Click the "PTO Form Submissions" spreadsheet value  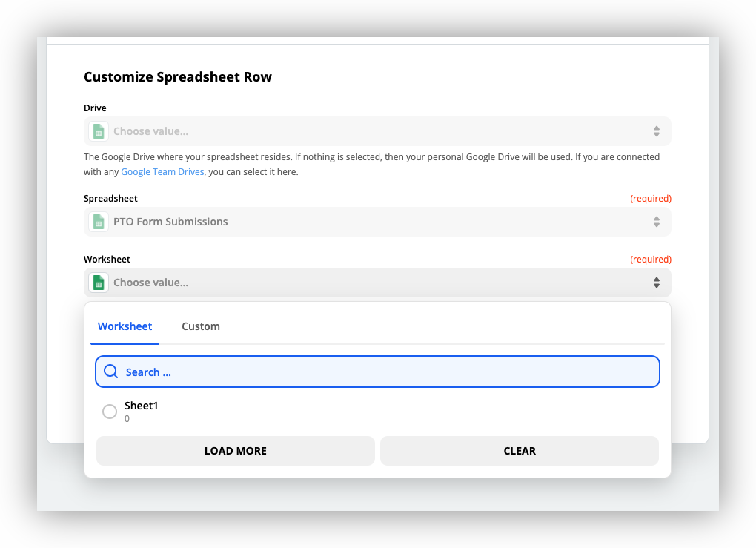point(170,222)
